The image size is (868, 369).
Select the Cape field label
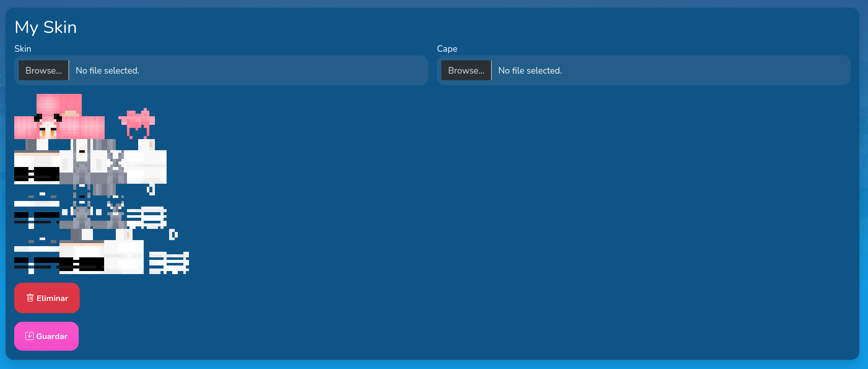click(x=447, y=49)
